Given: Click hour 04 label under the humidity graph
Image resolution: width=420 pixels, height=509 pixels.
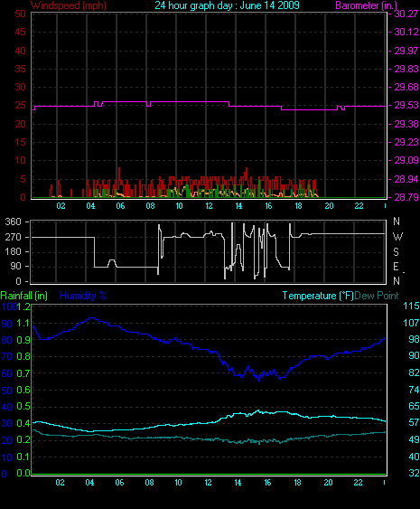Looking at the screenshot, I should [x=89, y=483].
